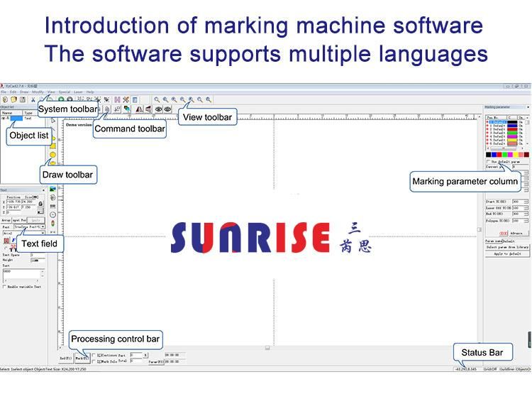Select the pointer pick tool in draw toolbar
This screenshot has width=532, height=394.
[53, 121]
